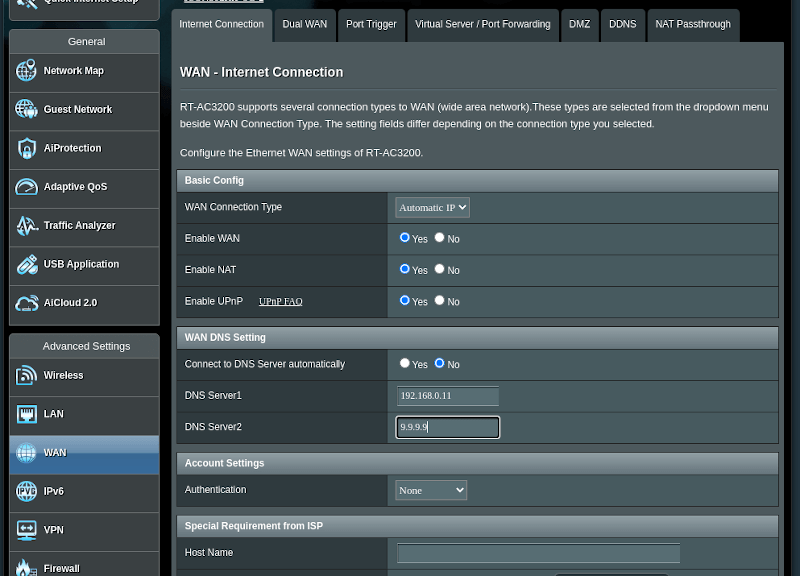Open Network Map globe icon
This screenshot has height=576, width=800.
pyautogui.click(x=26, y=70)
